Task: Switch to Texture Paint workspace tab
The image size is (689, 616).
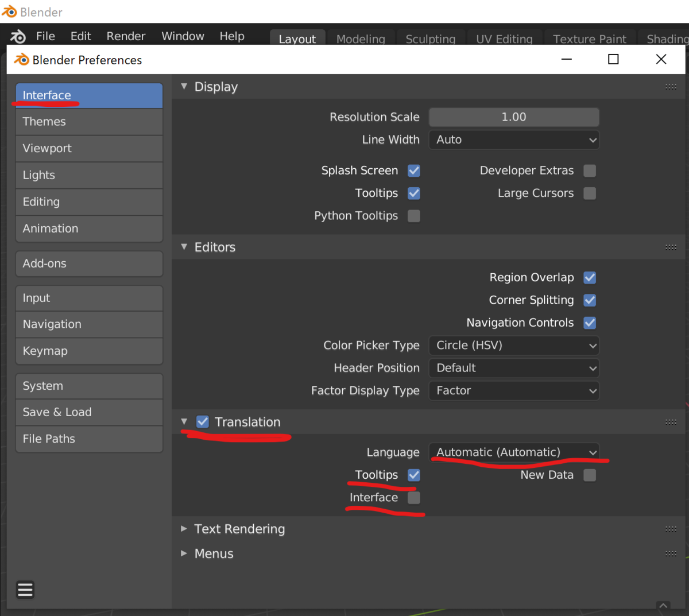Action: pos(590,38)
